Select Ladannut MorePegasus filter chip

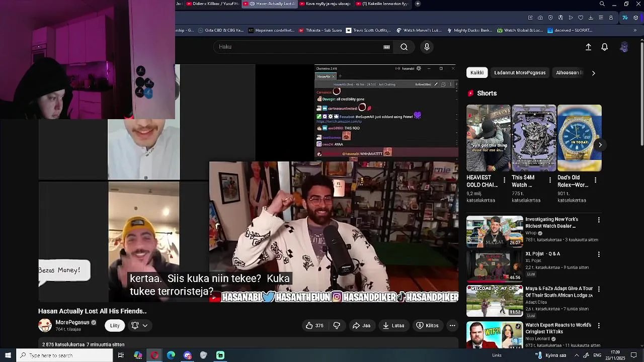tap(520, 73)
